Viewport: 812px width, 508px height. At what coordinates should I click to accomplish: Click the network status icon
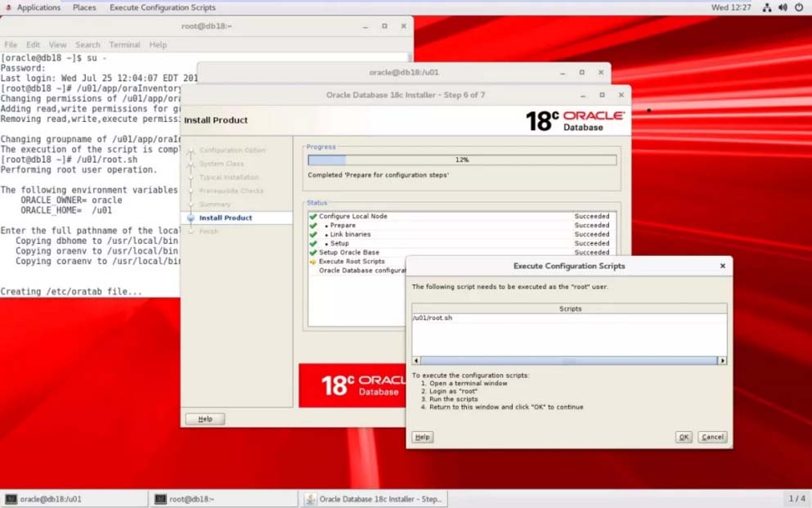click(x=767, y=7)
